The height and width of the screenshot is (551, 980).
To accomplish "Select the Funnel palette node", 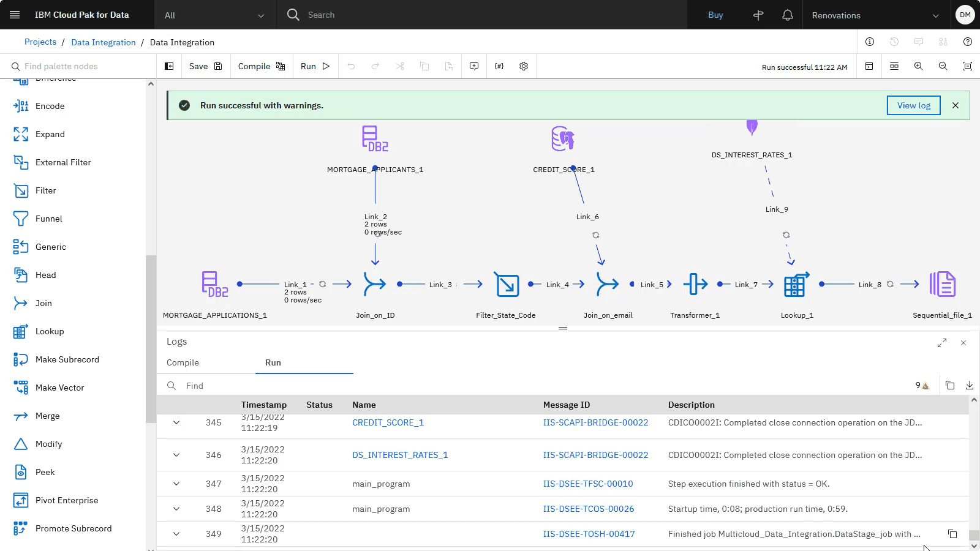I will click(72, 219).
